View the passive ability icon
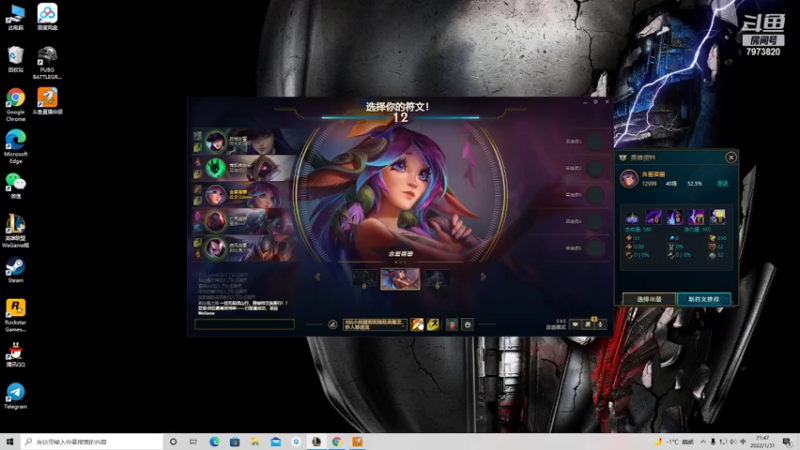The image size is (800, 450). point(632,217)
